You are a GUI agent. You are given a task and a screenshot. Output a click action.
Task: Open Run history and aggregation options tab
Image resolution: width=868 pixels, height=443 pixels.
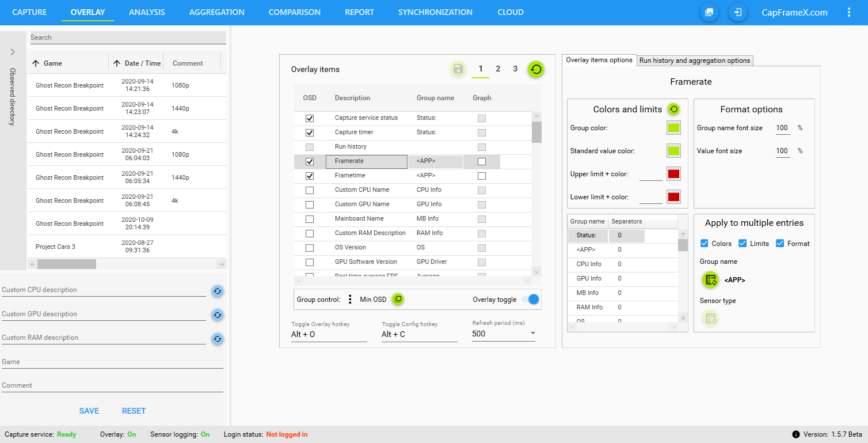[x=694, y=60]
